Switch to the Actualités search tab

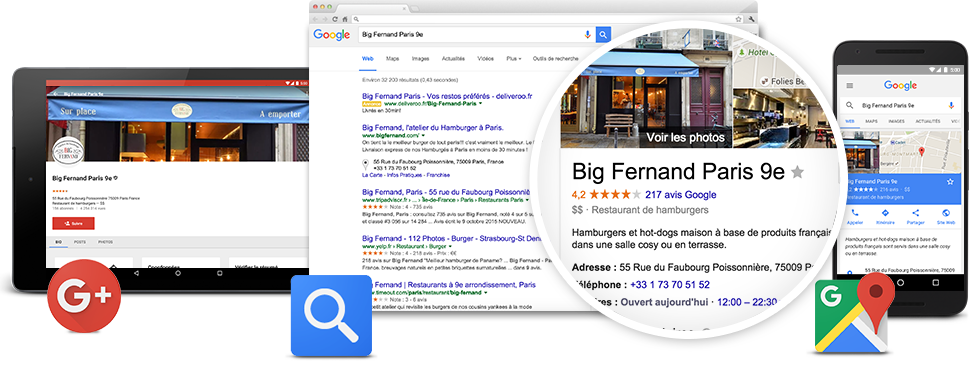pyautogui.click(x=453, y=58)
